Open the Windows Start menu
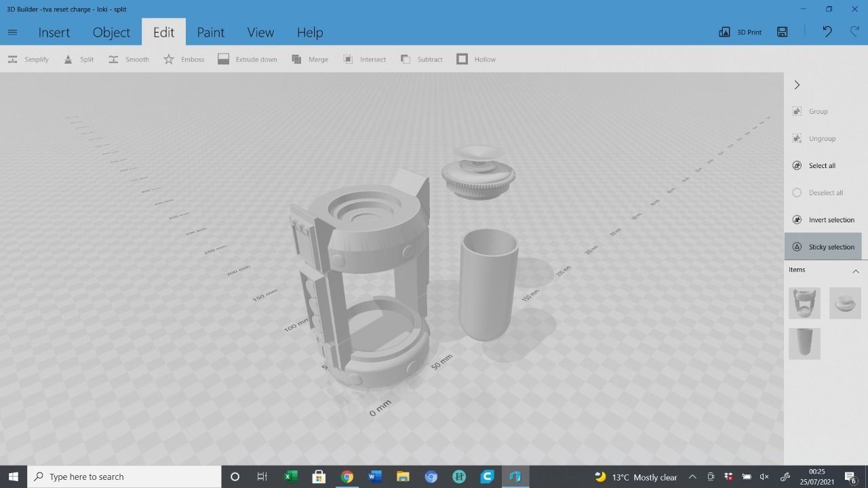The image size is (868, 488). 14,476
